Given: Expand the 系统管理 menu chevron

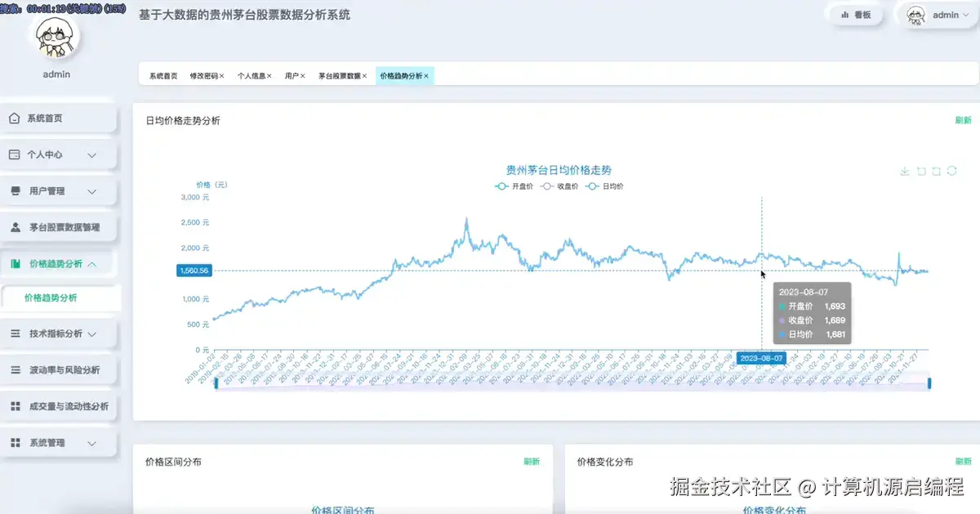Looking at the screenshot, I should [x=92, y=442].
